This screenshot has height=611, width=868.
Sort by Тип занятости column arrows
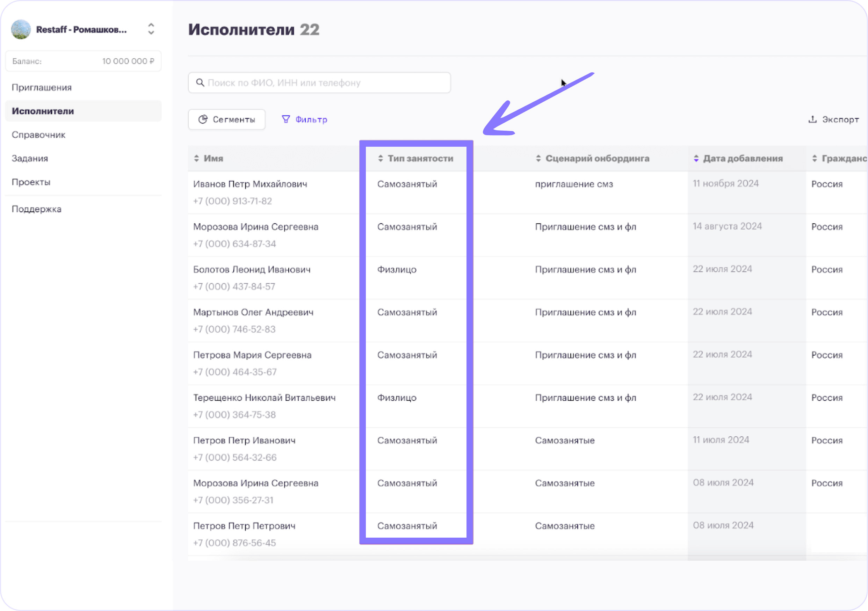pos(380,158)
